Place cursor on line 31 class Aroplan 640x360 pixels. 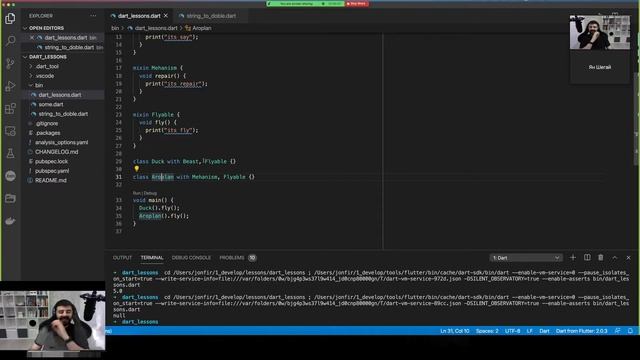(193, 177)
